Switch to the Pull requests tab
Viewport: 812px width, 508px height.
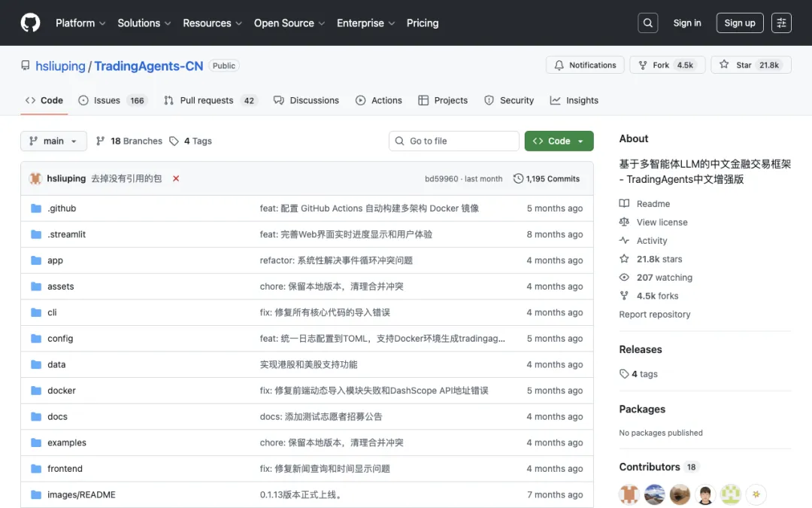pos(211,101)
